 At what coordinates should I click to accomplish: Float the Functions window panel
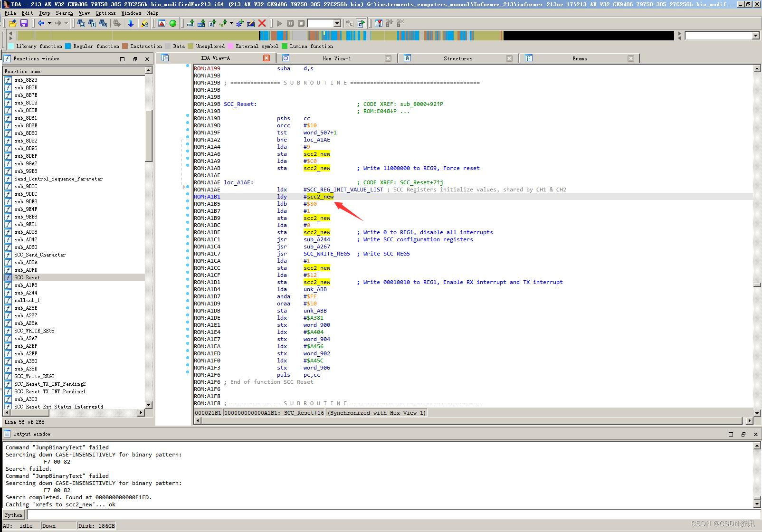pos(135,59)
